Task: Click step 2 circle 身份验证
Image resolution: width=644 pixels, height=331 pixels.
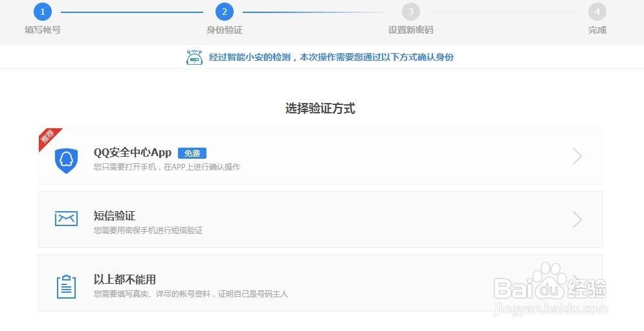Action: 224,12
